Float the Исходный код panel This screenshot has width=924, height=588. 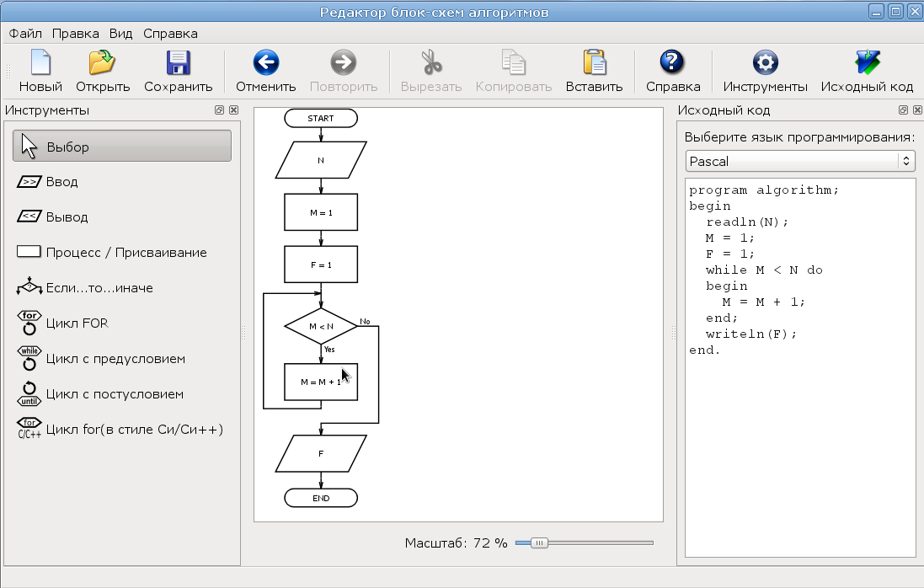pyautogui.click(x=903, y=110)
